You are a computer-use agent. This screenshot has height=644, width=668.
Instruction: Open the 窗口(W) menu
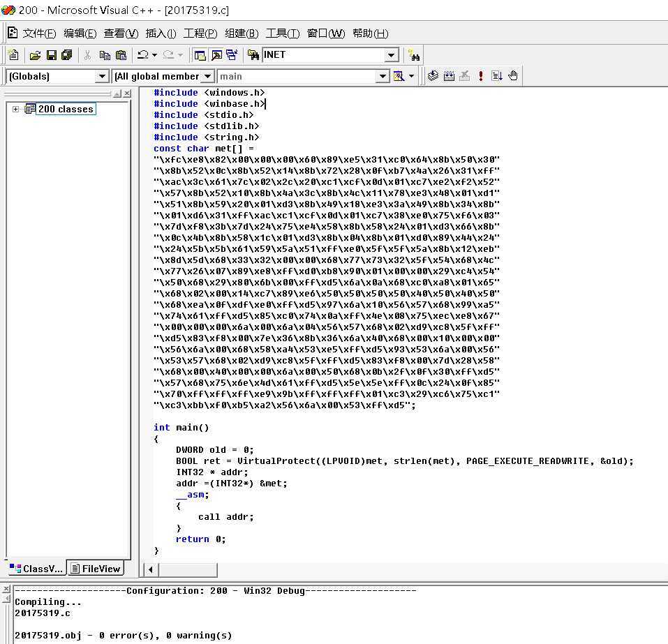(326, 33)
